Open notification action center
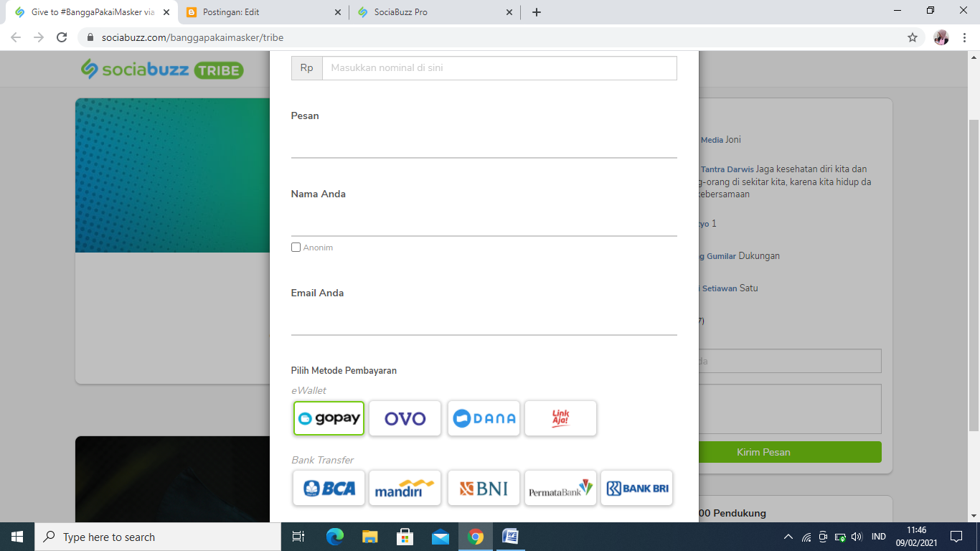This screenshot has width=980, height=551. click(x=956, y=537)
